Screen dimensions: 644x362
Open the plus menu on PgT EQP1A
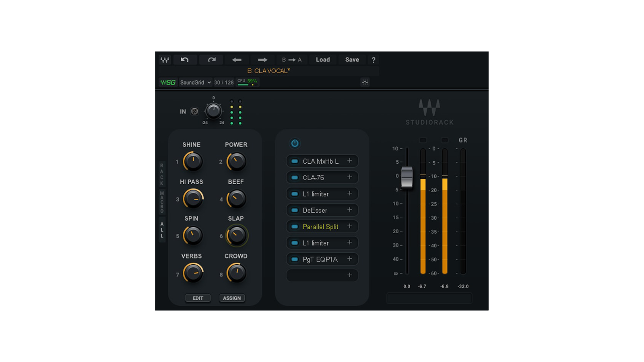350,259
